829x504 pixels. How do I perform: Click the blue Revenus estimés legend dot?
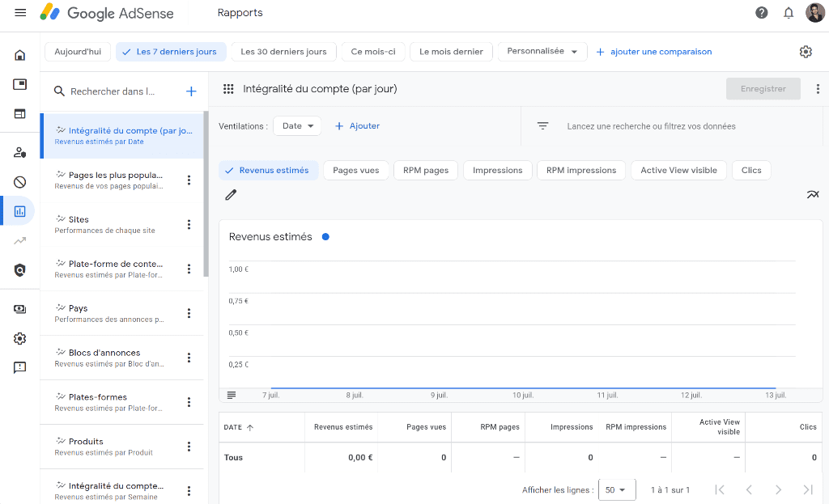325,237
